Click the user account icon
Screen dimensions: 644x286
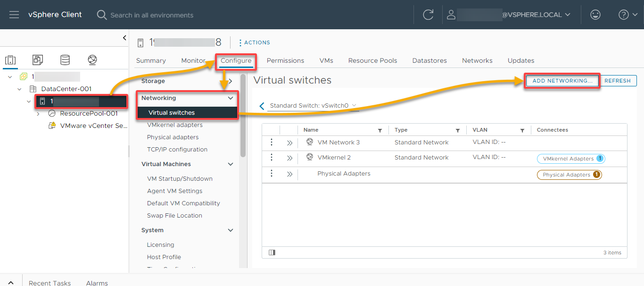coord(451,15)
